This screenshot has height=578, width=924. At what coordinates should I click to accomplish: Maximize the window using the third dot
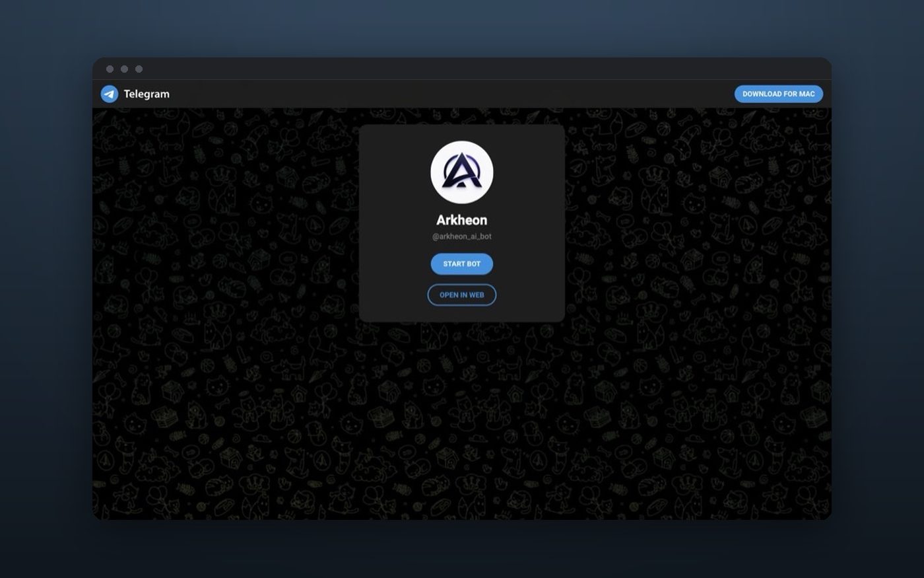coord(139,69)
